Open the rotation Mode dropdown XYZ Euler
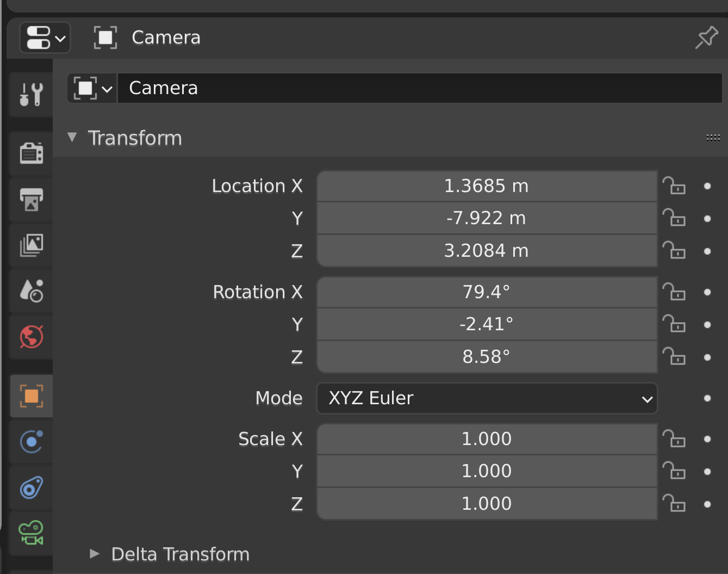728x574 pixels. click(x=487, y=398)
